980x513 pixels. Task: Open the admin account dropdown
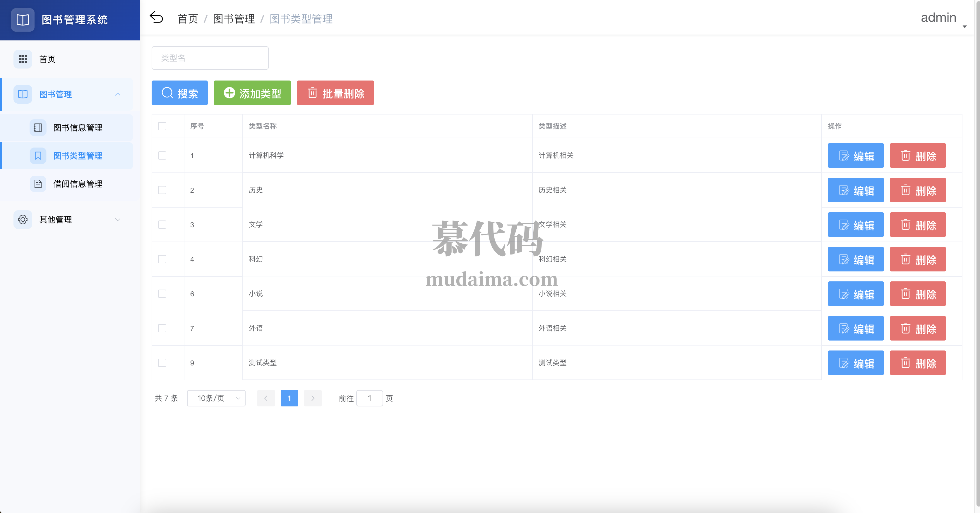pos(938,18)
